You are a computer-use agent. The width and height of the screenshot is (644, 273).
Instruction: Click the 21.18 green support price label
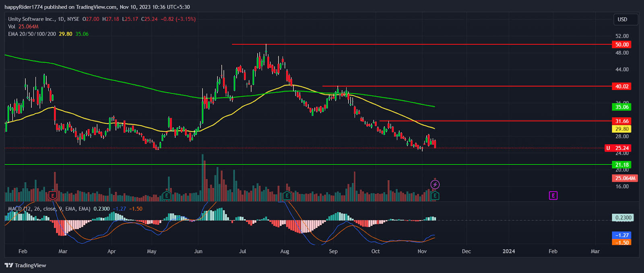coord(621,165)
